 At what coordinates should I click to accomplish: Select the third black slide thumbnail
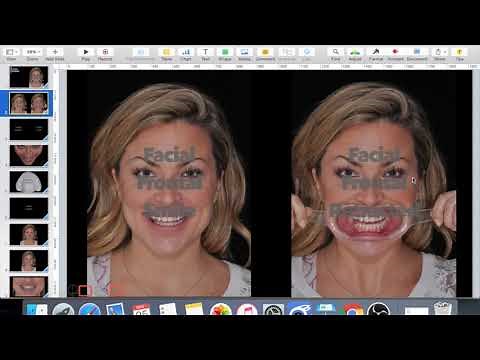(x=29, y=129)
